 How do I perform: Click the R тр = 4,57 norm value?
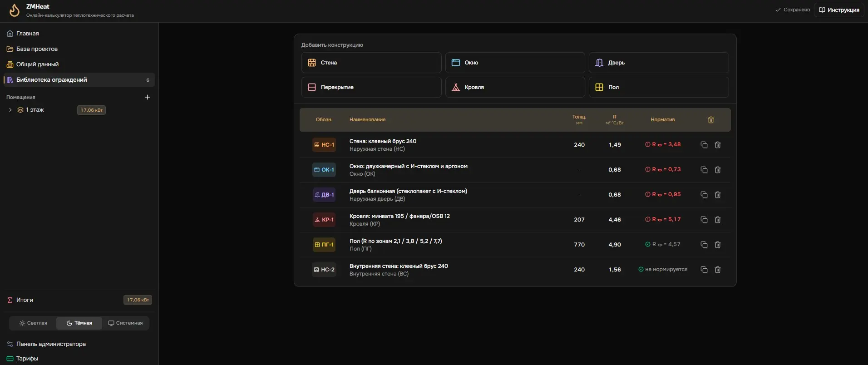tap(663, 244)
